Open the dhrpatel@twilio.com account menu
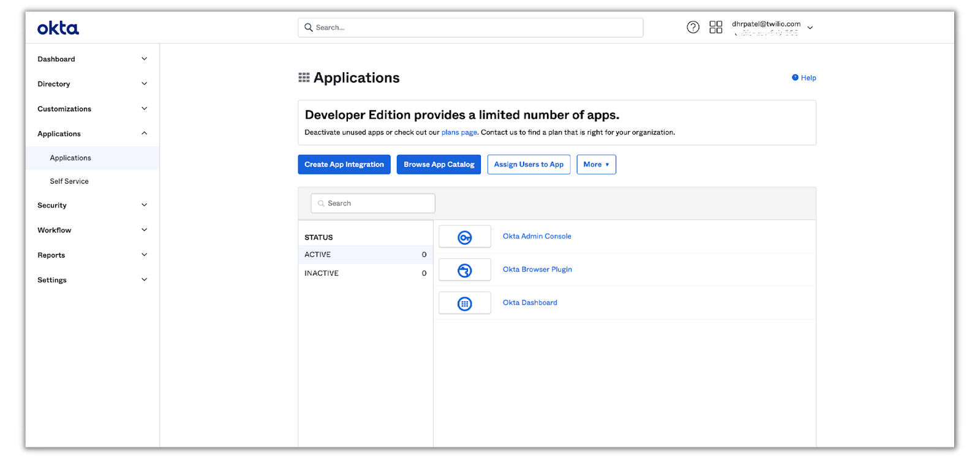The width and height of the screenshot is (980, 459). point(772,28)
